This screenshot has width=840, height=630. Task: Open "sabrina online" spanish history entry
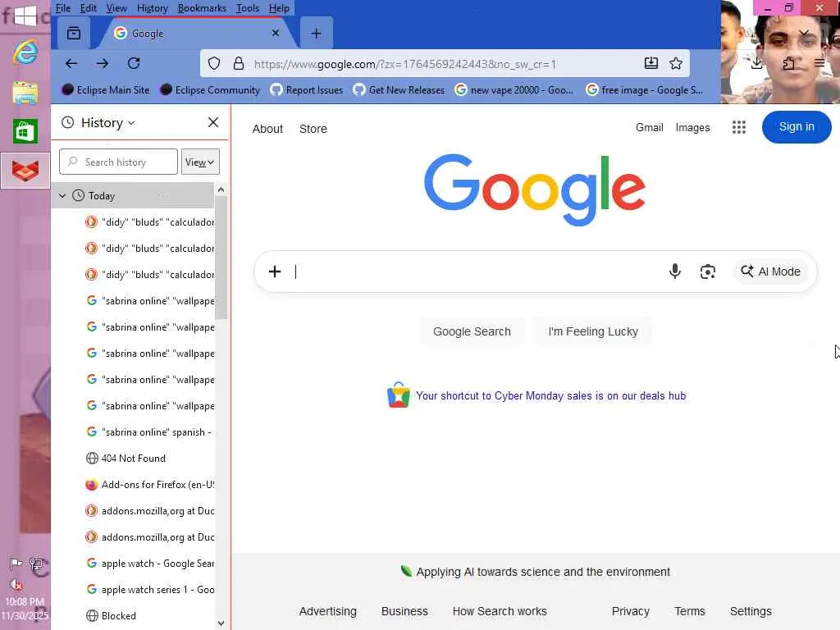(134, 432)
